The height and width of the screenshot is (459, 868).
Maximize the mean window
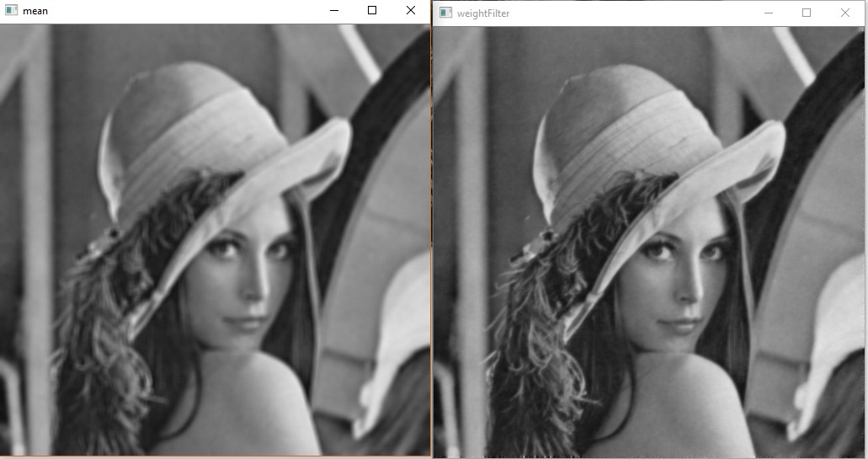(372, 11)
